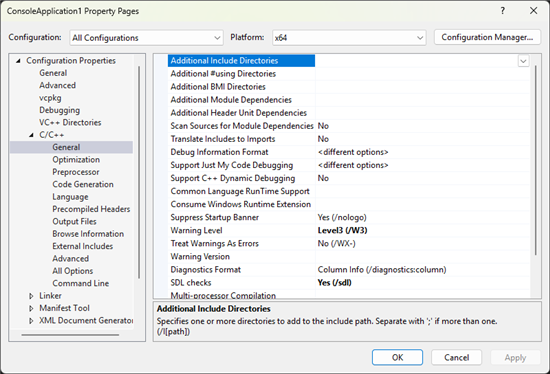The width and height of the screenshot is (550, 374).
Task: Select Additional Module Dependencies property
Action: 241,100
